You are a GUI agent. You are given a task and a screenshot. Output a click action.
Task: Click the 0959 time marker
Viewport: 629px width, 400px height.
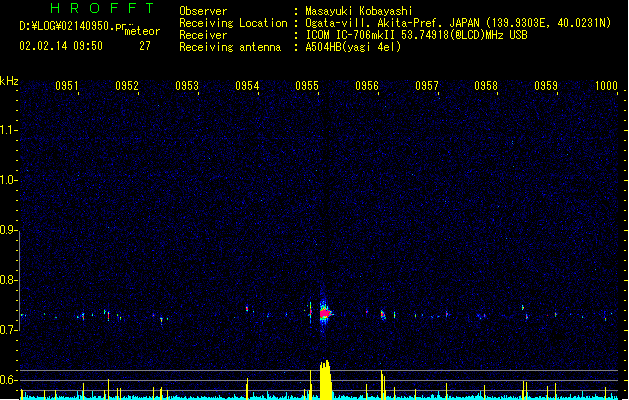546,86
